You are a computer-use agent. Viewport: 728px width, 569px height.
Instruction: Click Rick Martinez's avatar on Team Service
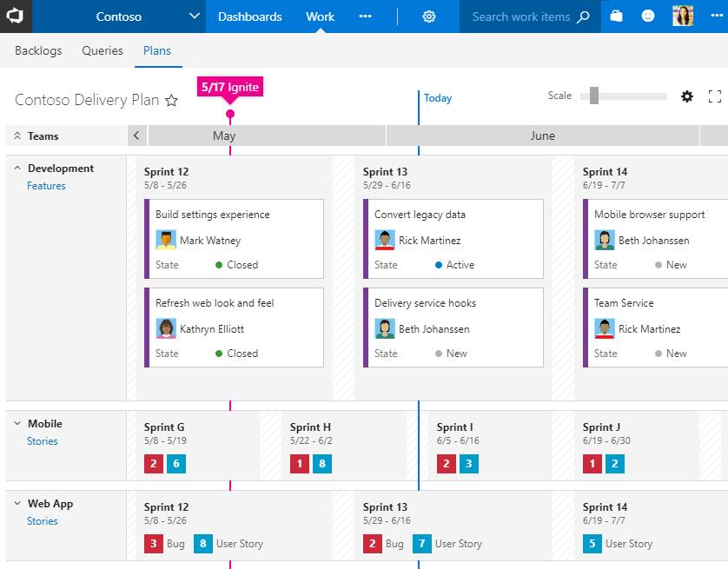point(605,328)
